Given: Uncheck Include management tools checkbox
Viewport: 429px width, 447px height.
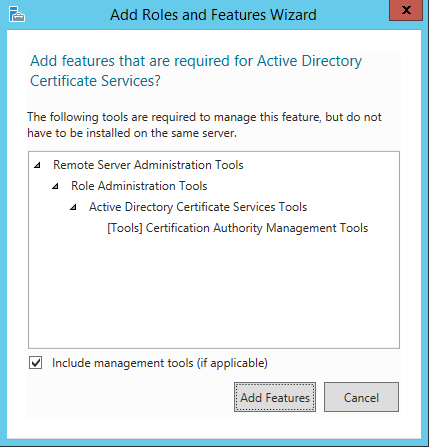Looking at the screenshot, I should tap(35, 363).
